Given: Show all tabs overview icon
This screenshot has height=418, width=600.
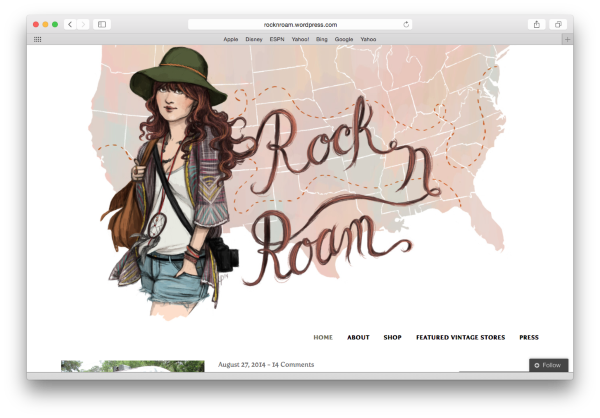Looking at the screenshot, I should tap(558, 24).
